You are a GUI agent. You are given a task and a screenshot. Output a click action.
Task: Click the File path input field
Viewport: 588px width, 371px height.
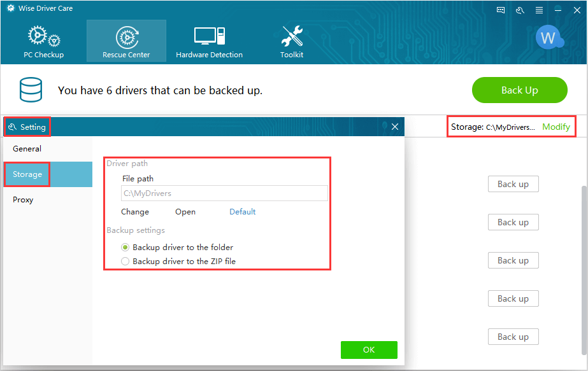point(224,193)
